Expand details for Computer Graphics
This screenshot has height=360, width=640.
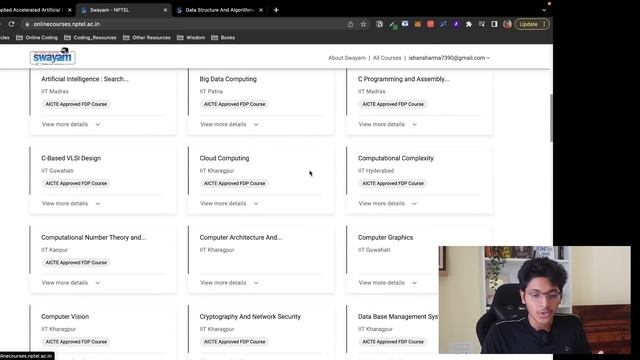point(388,282)
